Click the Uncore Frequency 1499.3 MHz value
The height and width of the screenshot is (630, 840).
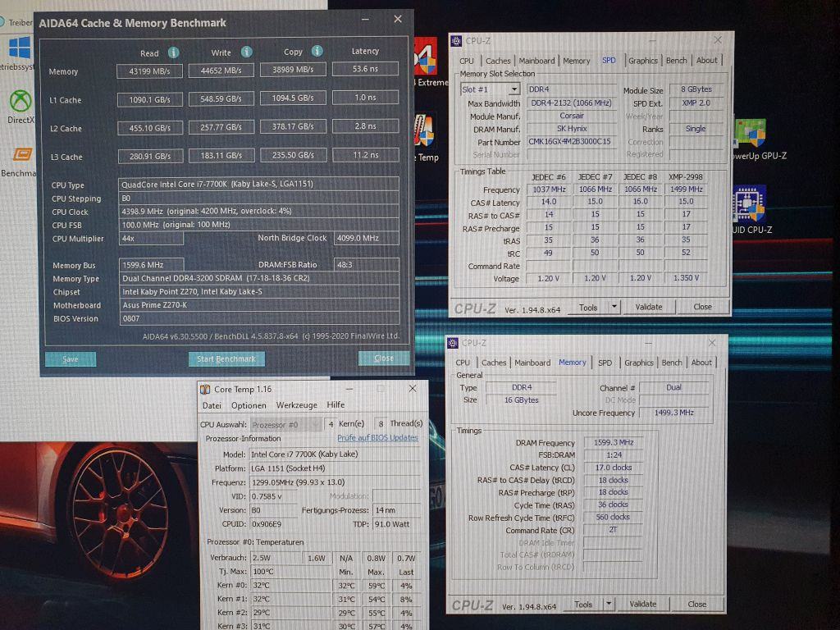674,413
